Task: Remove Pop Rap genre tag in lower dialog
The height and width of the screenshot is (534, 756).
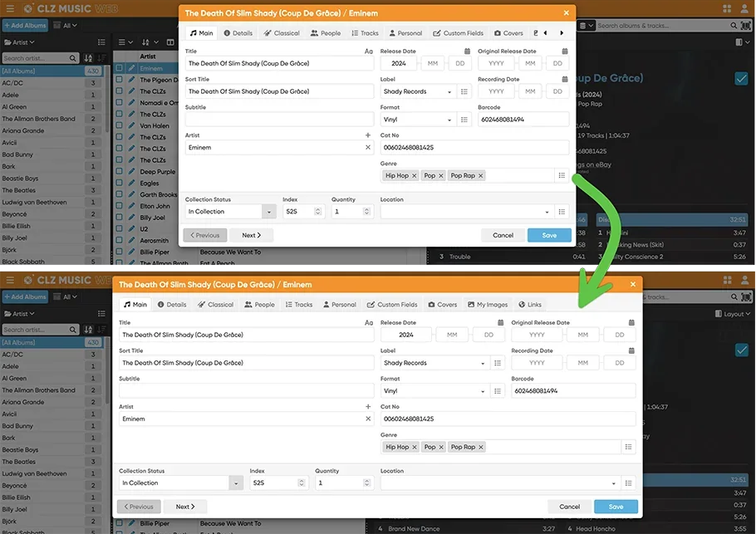Action: (481, 448)
